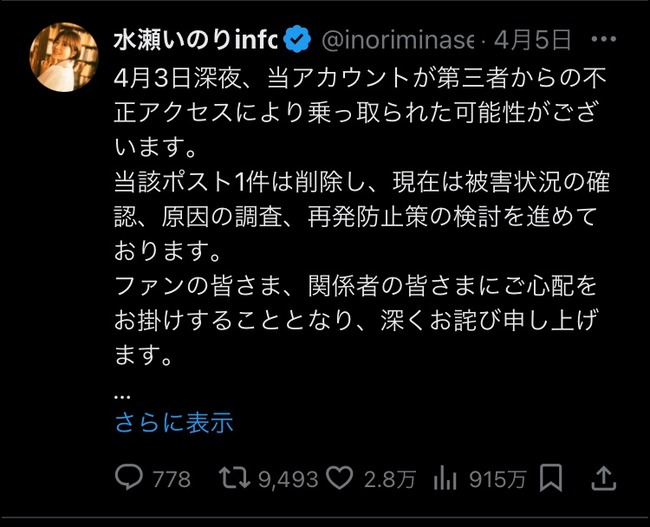650x527 pixels.
Task: Open 水瀬いのり profile avatar picture
Action: [x=64, y=57]
